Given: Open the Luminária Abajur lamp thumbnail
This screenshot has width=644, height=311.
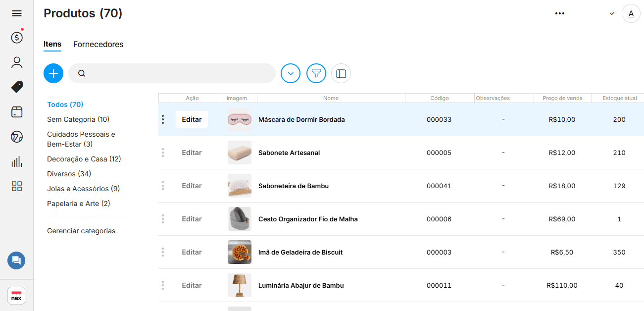Looking at the screenshot, I should click(x=240, y=285).
